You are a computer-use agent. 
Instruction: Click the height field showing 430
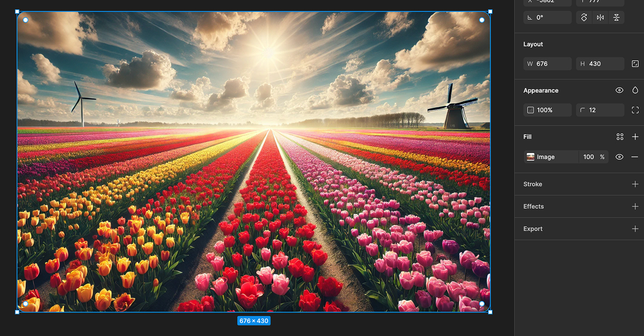(x=600, y=64)
